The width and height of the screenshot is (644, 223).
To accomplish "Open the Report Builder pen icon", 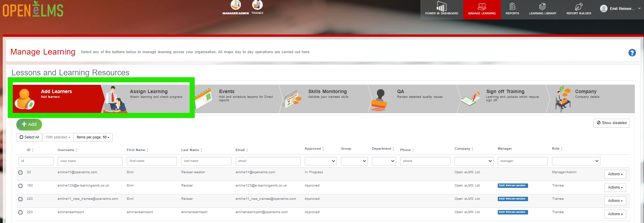I will 579,6.
